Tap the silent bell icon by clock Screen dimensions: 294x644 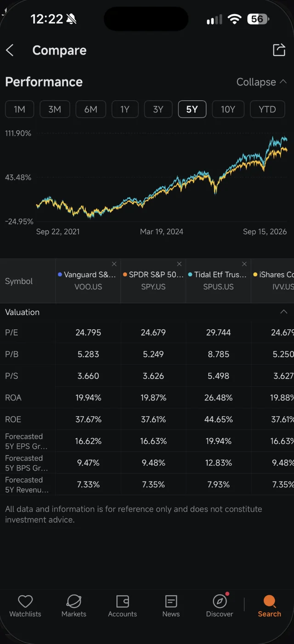pos(71,19)
